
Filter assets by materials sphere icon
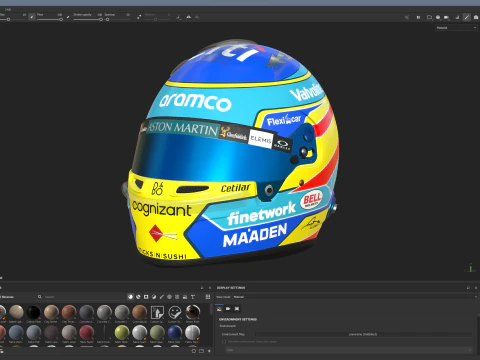[130, 297]
